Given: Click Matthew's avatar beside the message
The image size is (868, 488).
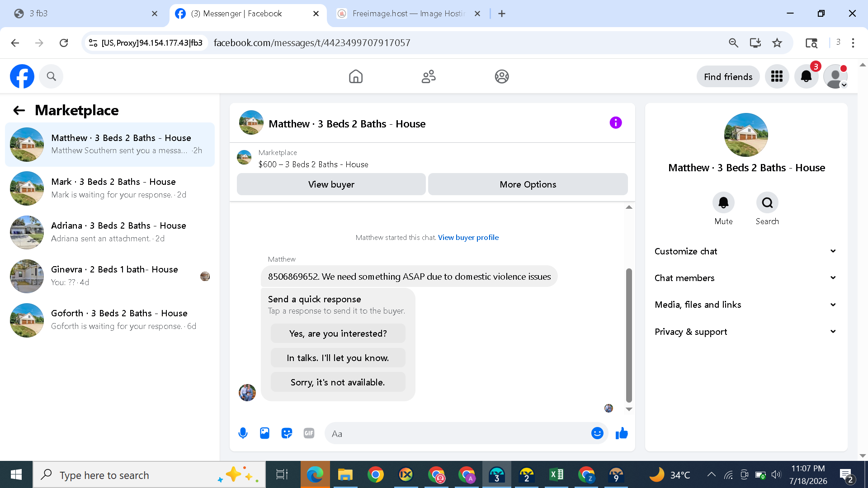Looking at the screenshot, I should [247, 392].
